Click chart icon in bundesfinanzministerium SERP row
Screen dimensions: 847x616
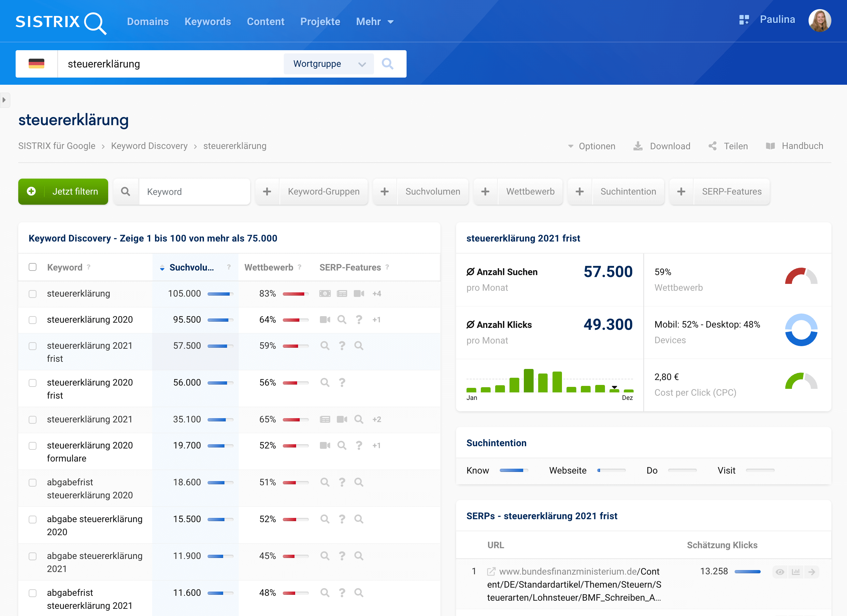point(796,572)
